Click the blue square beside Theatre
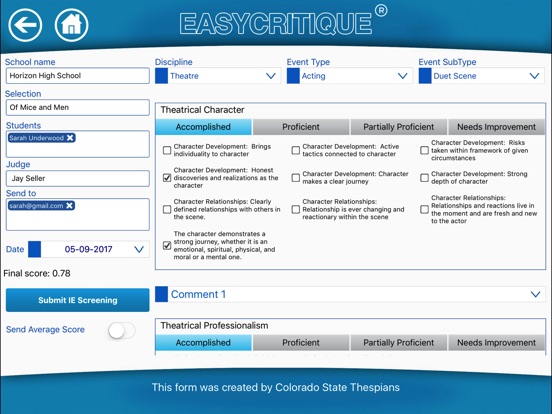The height and width of the screenshot is (414, 552). coord(161,76)
